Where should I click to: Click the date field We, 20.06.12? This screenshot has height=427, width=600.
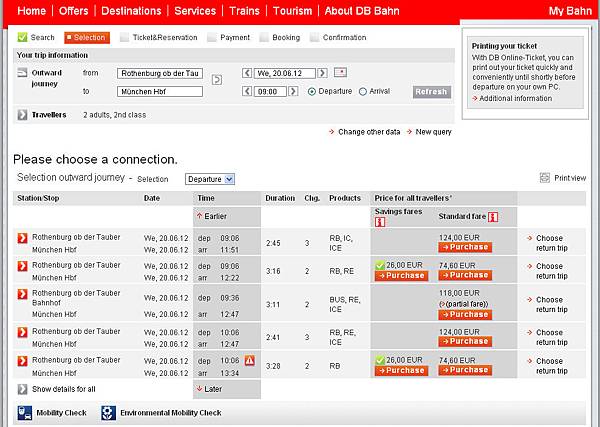pyautogui.click(x=285, y=73)
